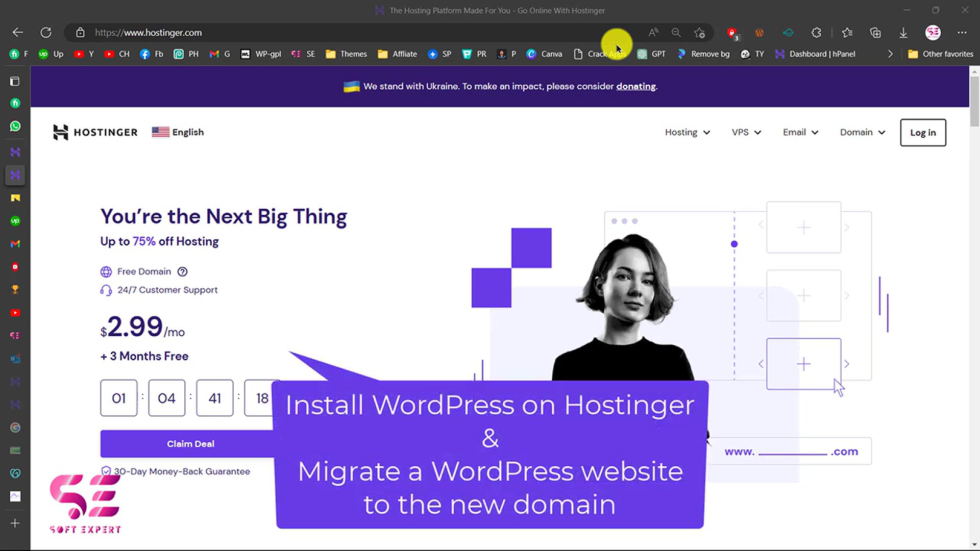This screenshot has width=980, height=551.
Task: Open the Other favorites folder
Action: (x=941, y=54)
